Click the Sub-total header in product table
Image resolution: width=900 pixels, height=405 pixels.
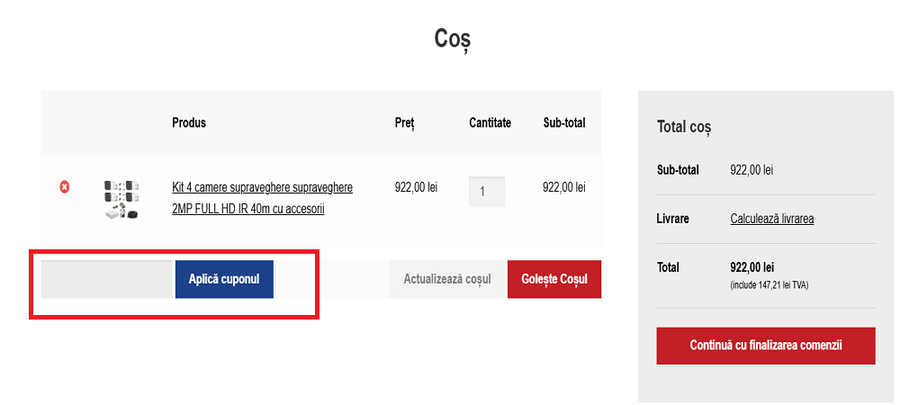564,123
